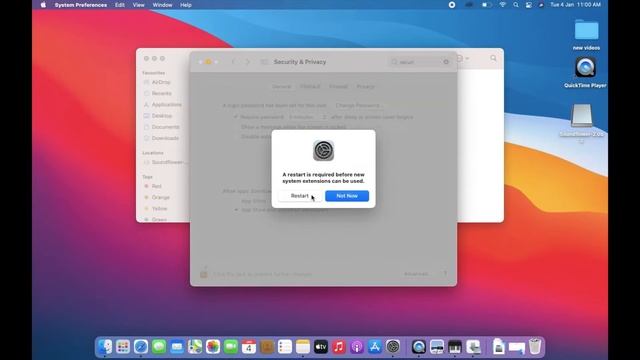Open QuickTime Player from the dock
The height and width of the screenshot is (360, 640).
point(418,347)
